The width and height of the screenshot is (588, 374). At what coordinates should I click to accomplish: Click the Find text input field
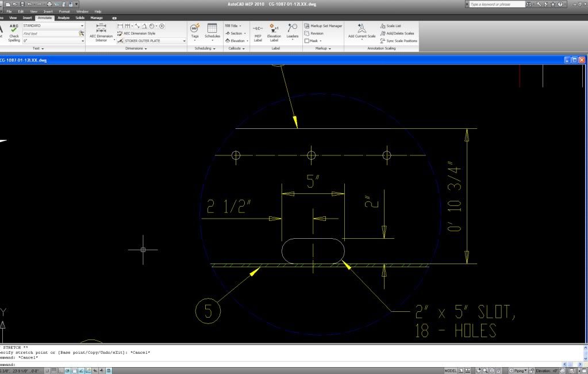(x=50, y=33)
